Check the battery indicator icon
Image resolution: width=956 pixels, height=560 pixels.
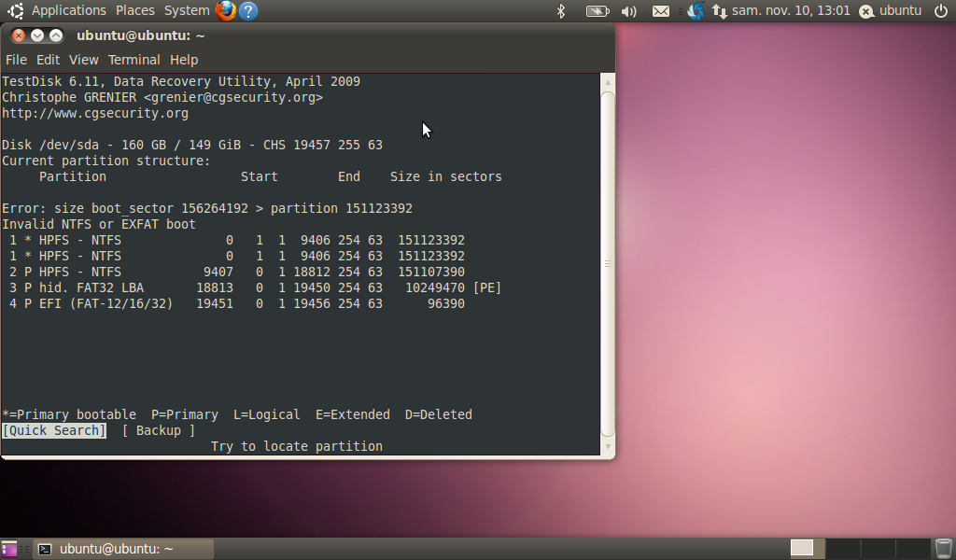pyautogui.click(x=597, y=11)
